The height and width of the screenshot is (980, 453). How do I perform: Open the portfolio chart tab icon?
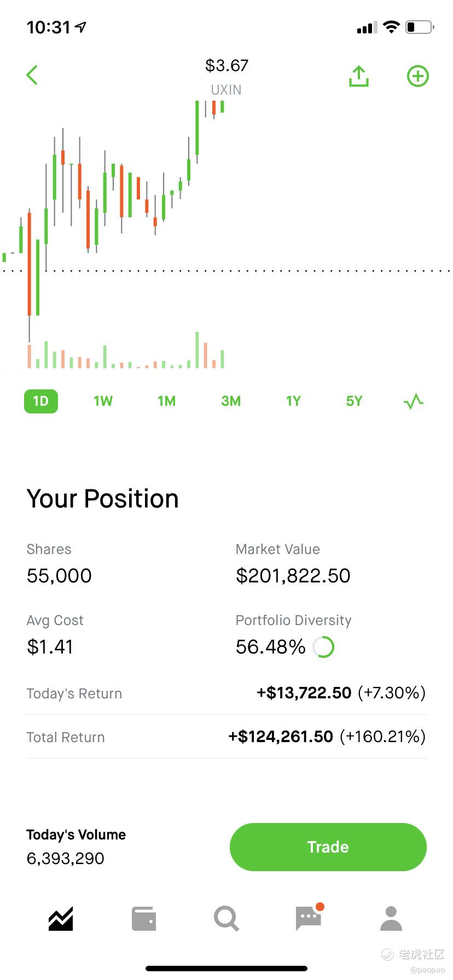click(61, 919)
